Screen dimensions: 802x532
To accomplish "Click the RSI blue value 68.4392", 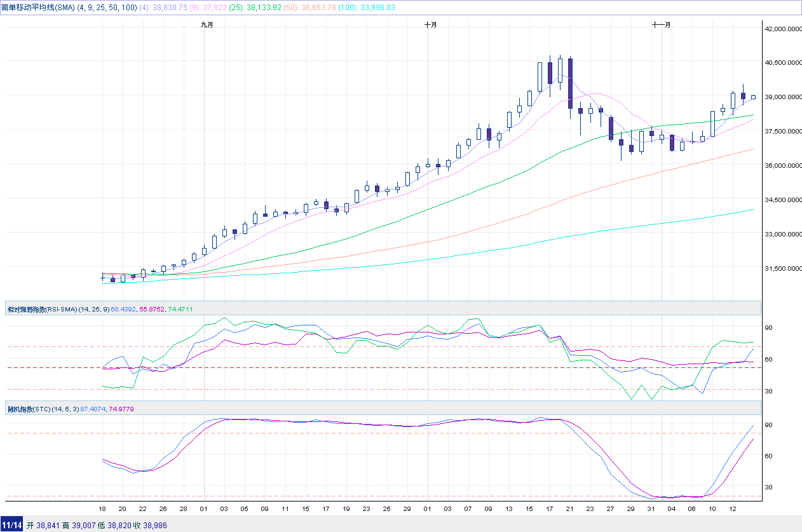I will point(124,309).
